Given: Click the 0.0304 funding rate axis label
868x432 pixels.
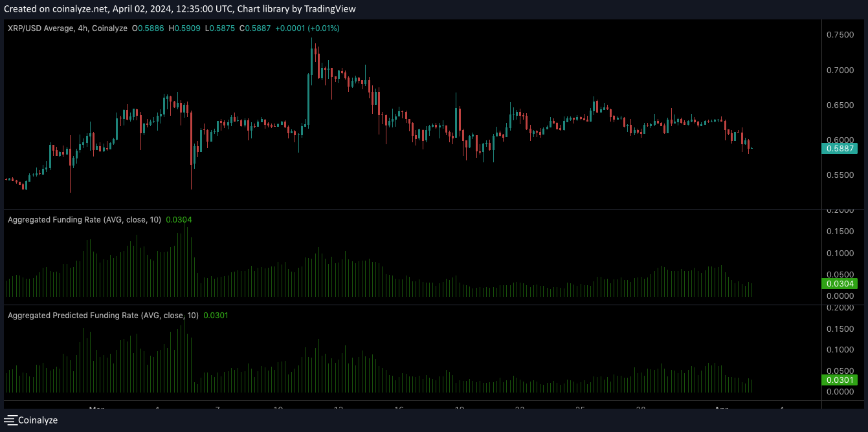Looking at the screenshot, I should 839,283.
